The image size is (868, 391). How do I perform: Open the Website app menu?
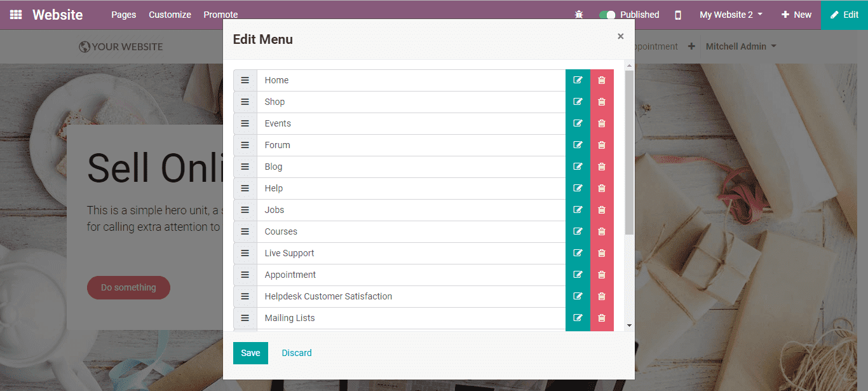point(58,15)
